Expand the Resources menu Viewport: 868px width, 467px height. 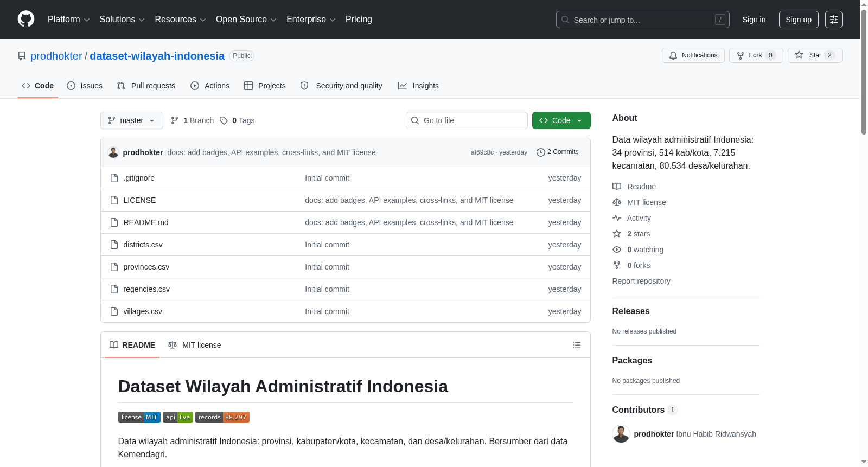click(181, 20)
